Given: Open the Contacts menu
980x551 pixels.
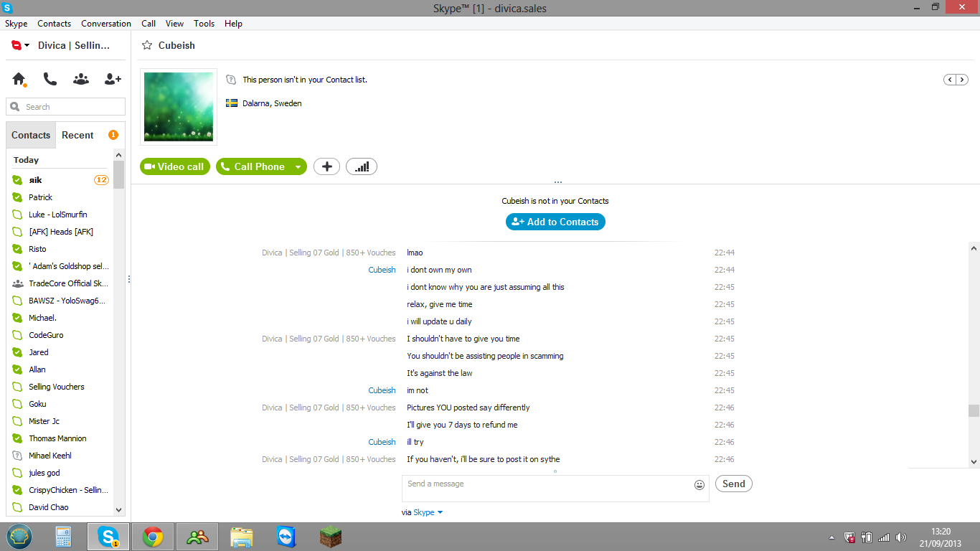Looking at the screenshot, I should (55, 23).
